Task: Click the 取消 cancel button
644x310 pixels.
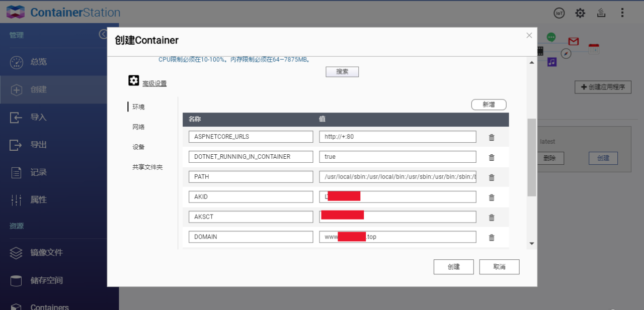Action: [x=499, y=267]
